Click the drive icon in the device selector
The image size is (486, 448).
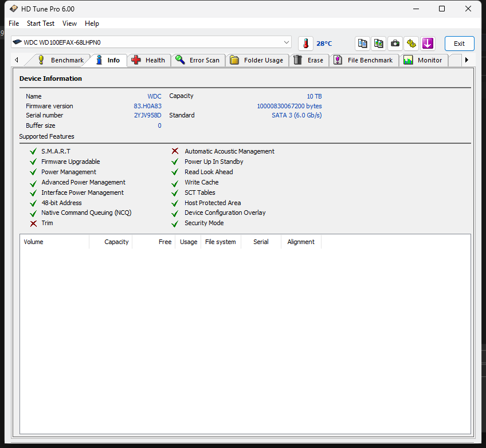17,42
